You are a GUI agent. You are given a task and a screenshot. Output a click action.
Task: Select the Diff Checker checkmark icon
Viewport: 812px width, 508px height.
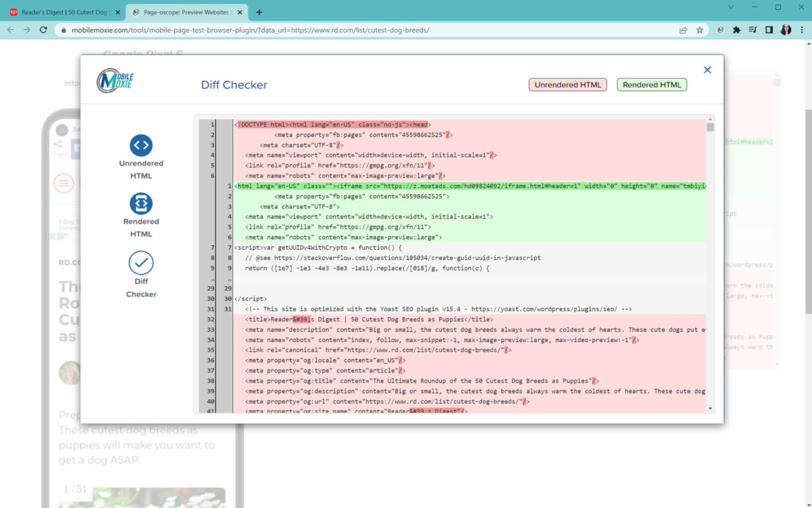(x=141, y=263)
